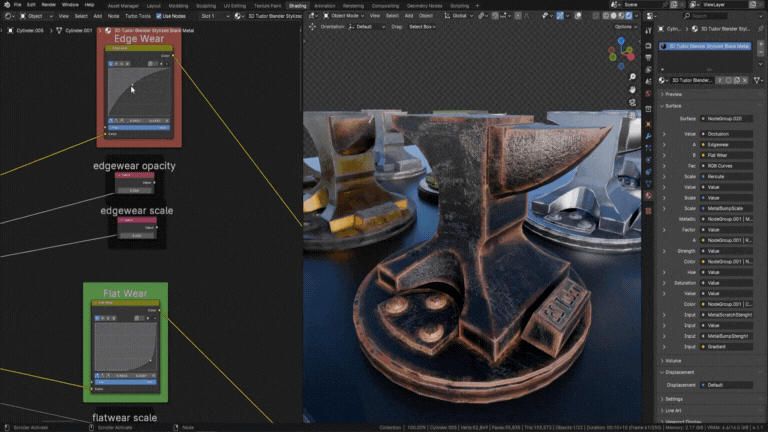
Task: Open Global transform orientation dropdown
Action: click(459, 16)
